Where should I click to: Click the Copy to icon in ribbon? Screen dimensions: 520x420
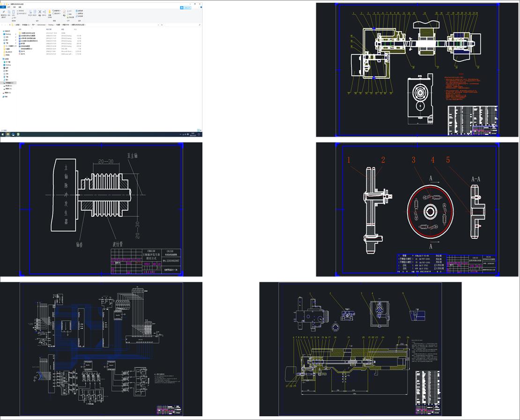[x=35, y=12]
